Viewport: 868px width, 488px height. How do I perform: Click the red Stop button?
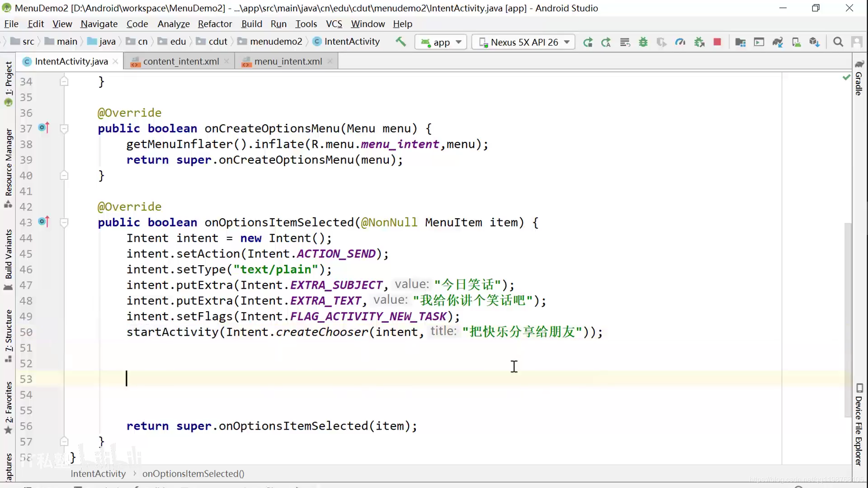tap(717, 42)
